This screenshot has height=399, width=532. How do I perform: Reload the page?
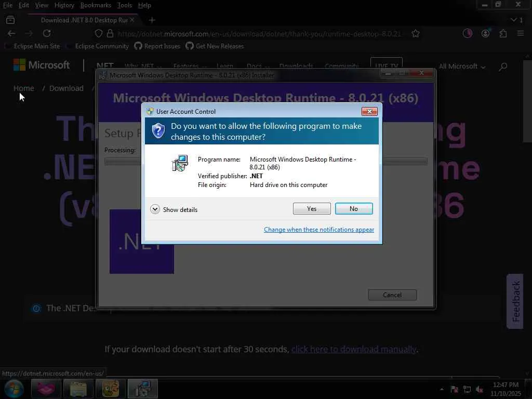[47, 34]
